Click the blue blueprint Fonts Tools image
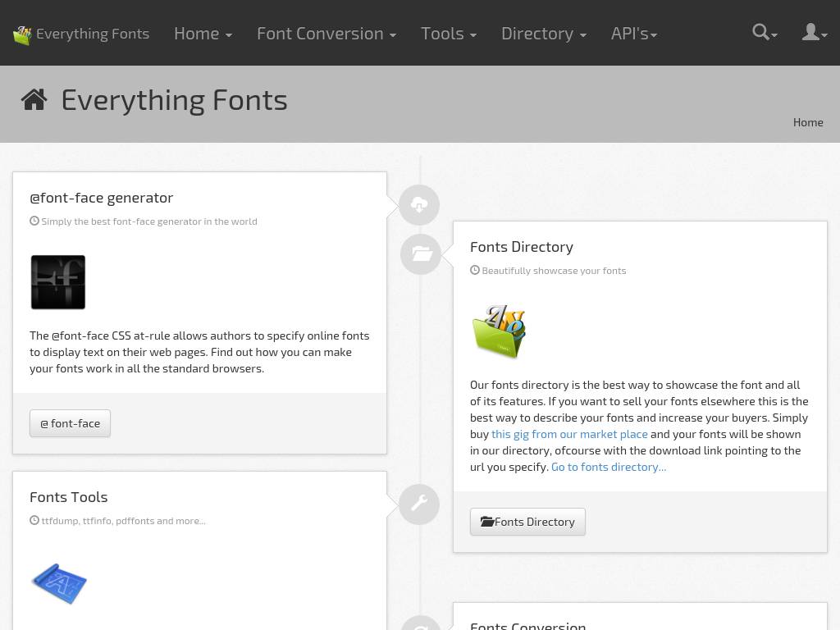 [59, 583]
